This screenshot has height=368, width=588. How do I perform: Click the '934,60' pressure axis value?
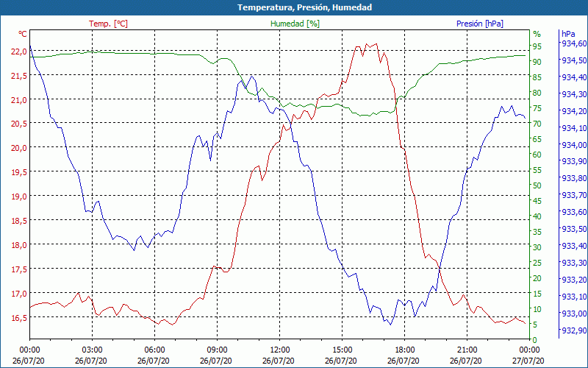pos(574,43)
